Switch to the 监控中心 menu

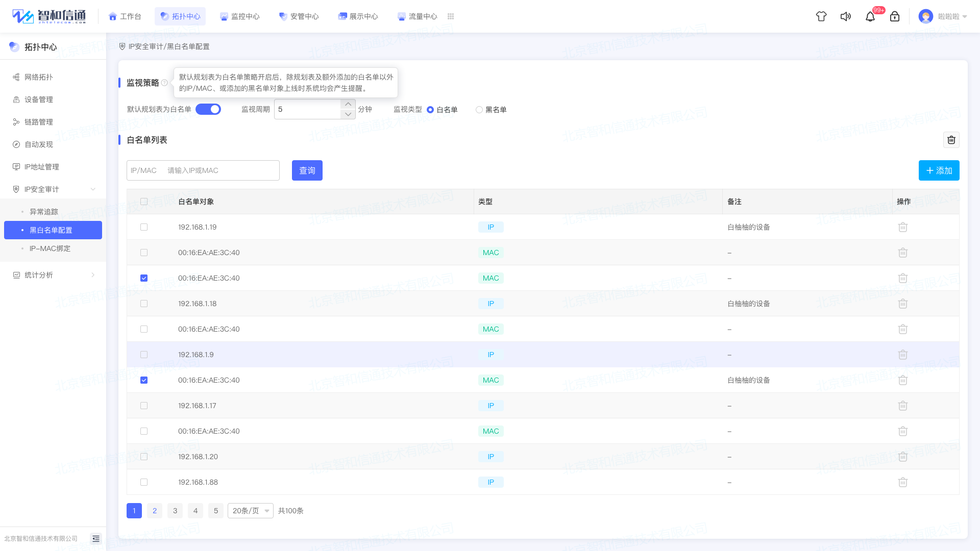[x=240, y=16]
